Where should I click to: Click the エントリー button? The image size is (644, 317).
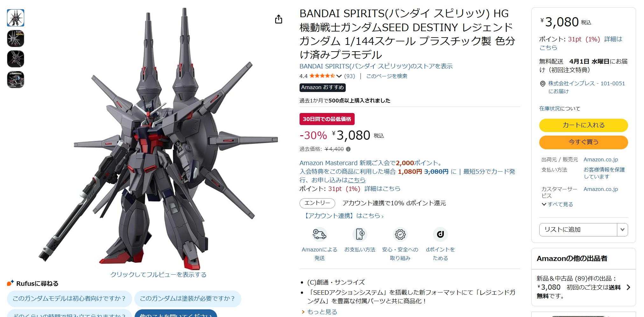[x=317, y=203]
